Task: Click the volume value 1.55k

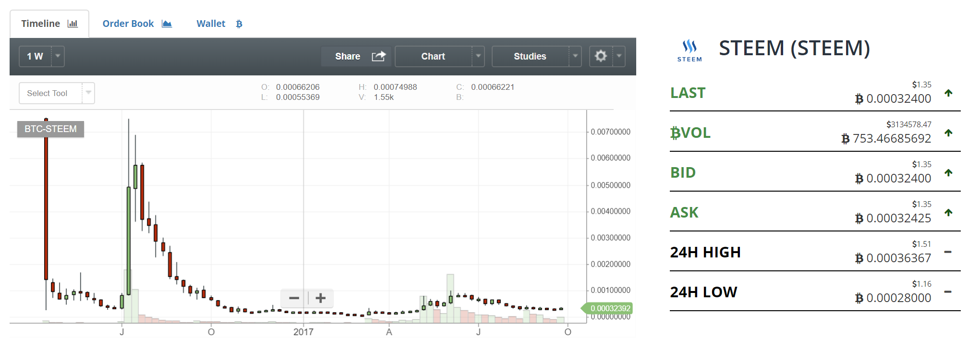Action: coord(384,97)
